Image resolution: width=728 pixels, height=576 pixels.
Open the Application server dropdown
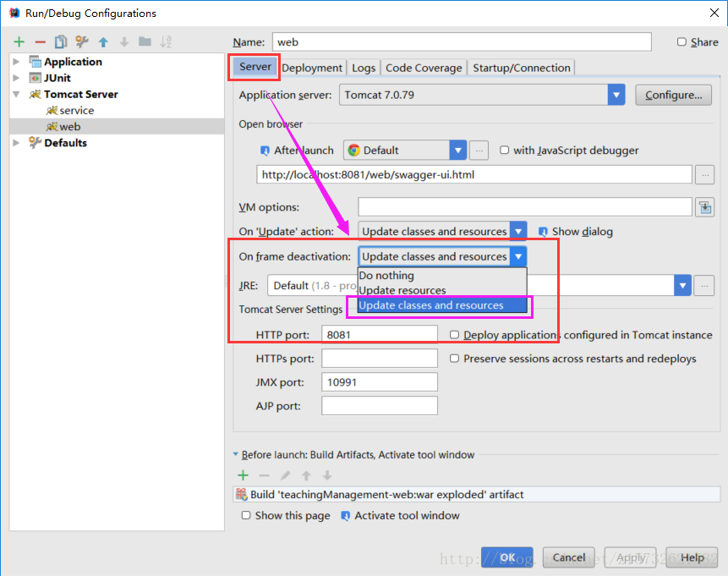pyautogui.click(x=616, y=95)
